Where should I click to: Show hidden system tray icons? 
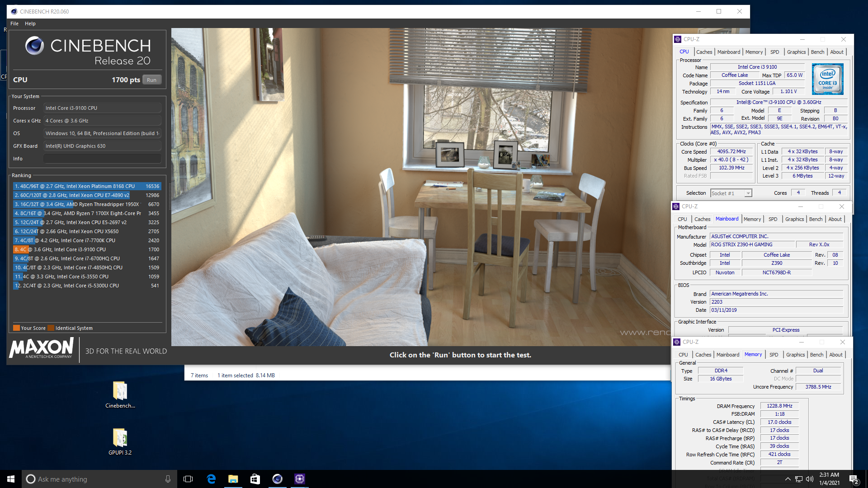[x=788, y=479]
